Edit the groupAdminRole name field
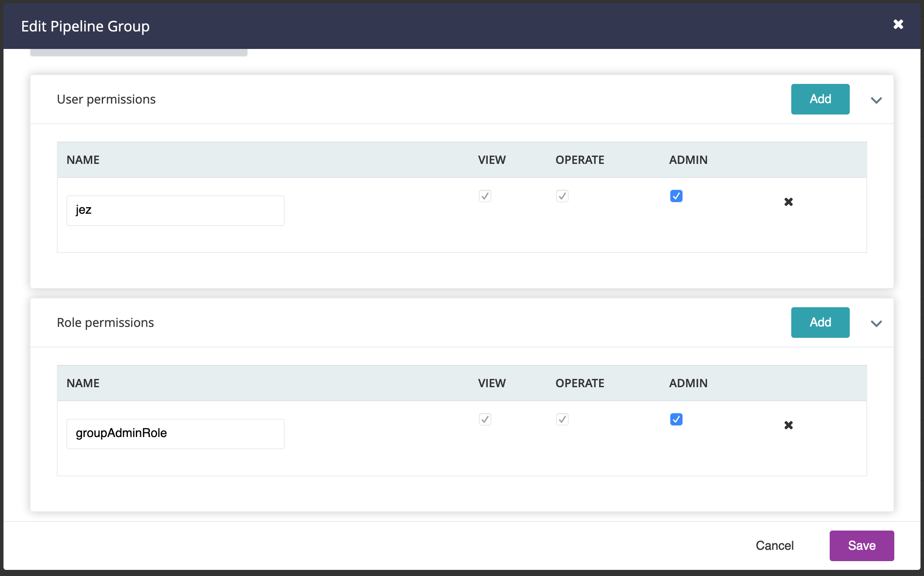The image size is (924, 576). (x=176, y=434)
